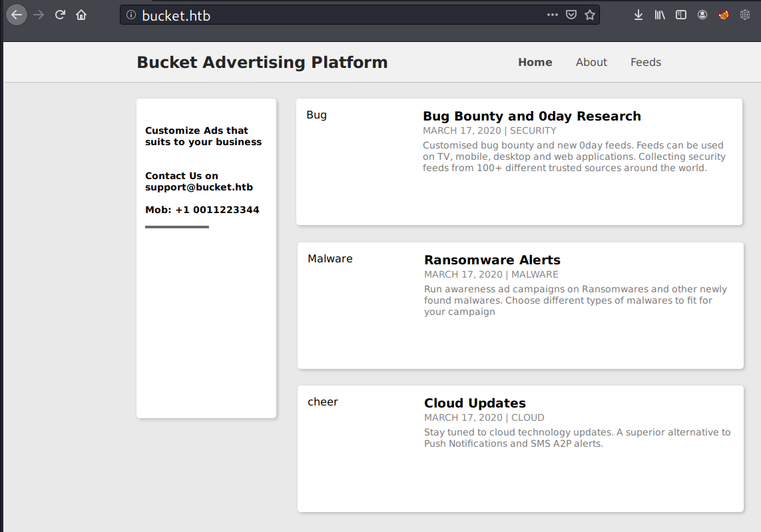Reload the current page
This screenshot has width=761, height=532.
60,15
